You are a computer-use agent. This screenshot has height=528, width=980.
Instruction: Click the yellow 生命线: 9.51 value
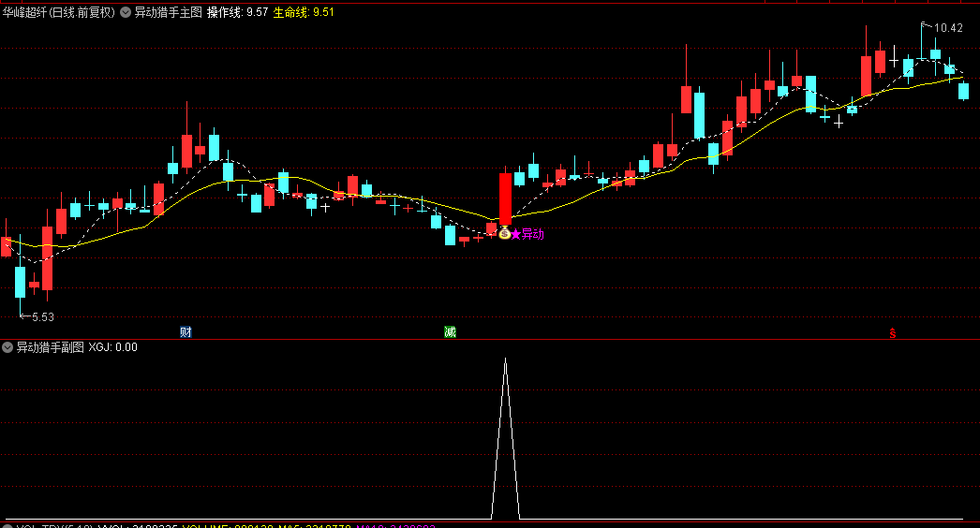pyautogui.click(x=304, y=12)
